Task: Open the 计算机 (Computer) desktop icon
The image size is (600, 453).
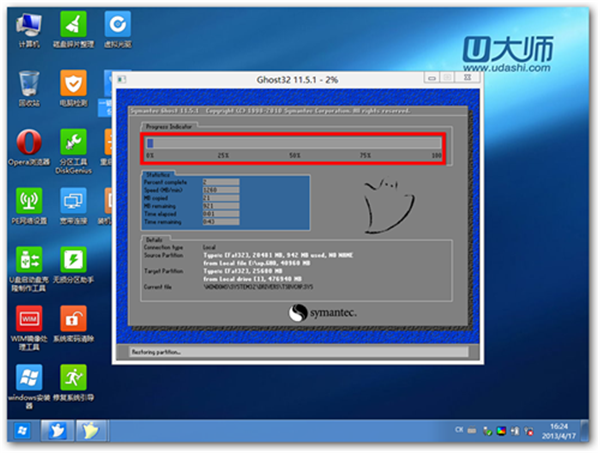Action: coord(30,26)
